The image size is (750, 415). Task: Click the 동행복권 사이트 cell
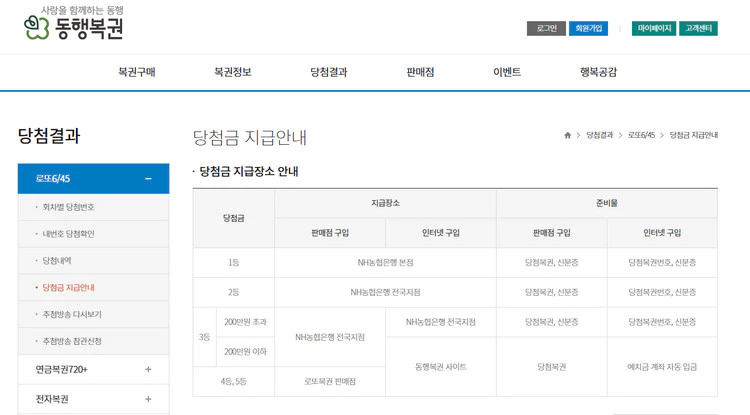[x=441, y=367]
